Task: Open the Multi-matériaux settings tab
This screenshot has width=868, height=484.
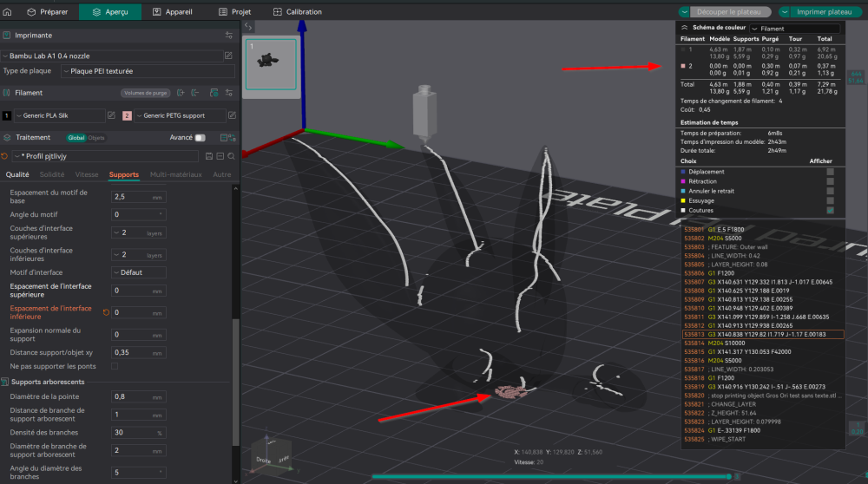Action: point(175,174)
